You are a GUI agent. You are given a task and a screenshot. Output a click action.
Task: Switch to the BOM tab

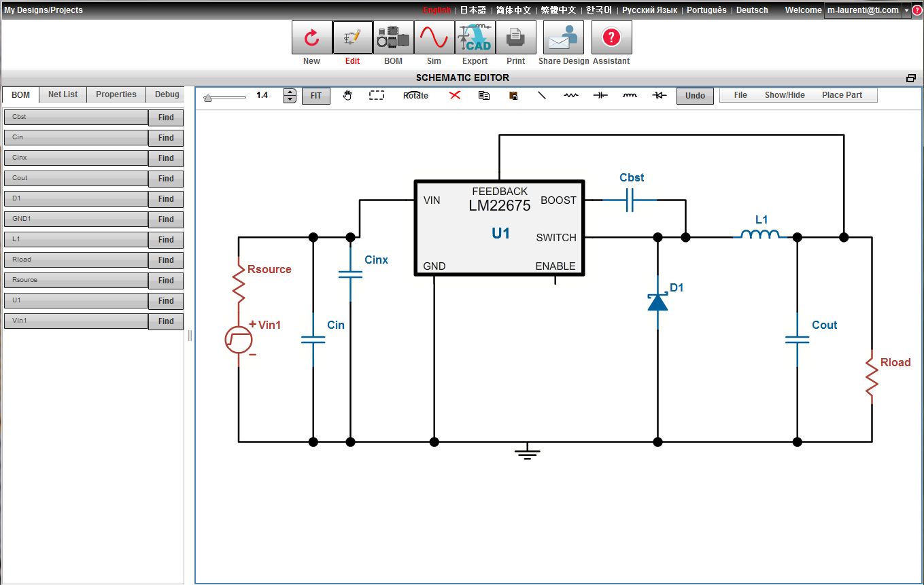click(21, 95)
